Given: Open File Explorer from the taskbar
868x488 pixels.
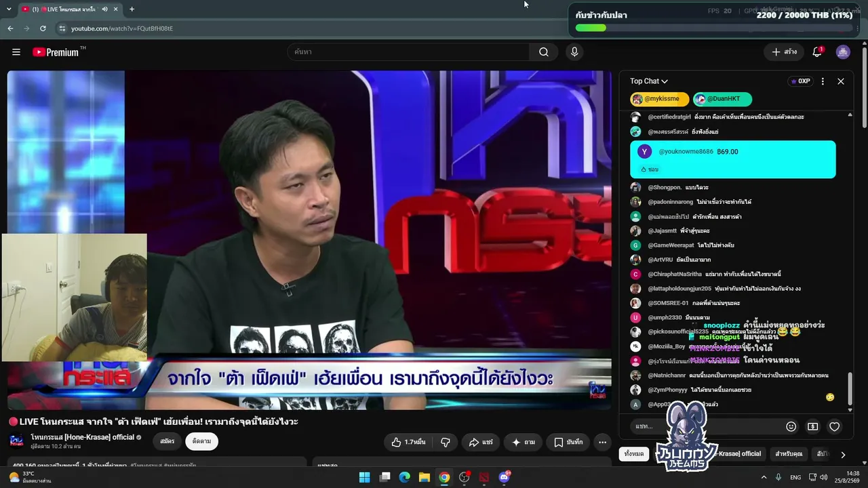Looking at the screenshot, I should click(x=425, y=477).
